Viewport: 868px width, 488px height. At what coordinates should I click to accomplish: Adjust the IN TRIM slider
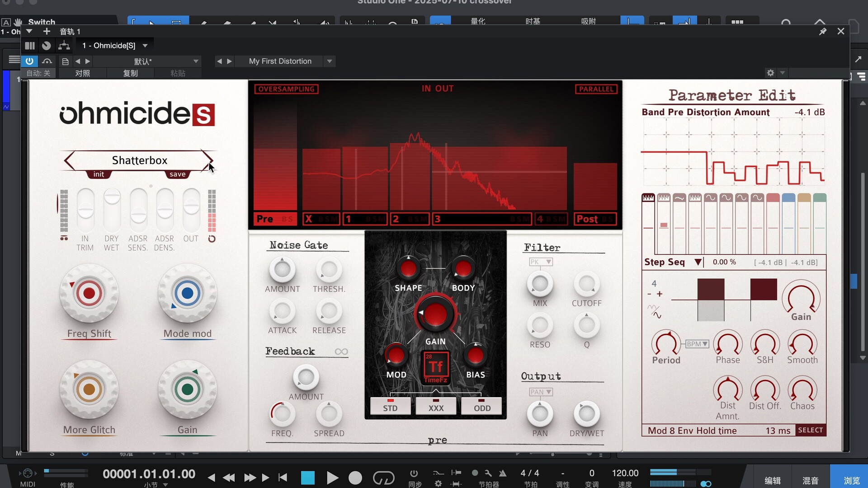click(85, 210)
